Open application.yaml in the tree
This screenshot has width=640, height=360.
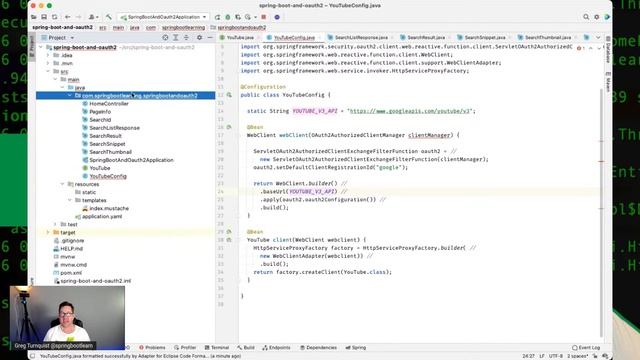click(102, 217)
